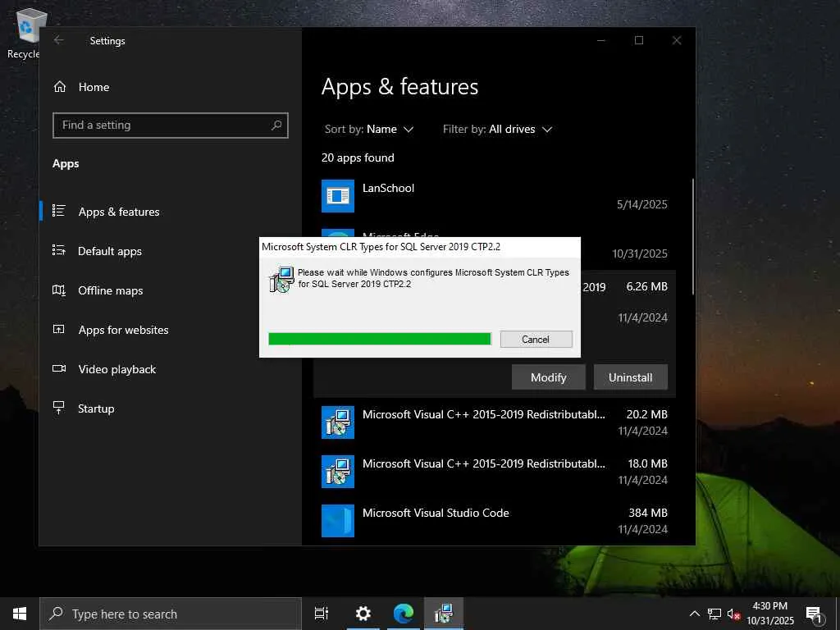Screen dimensions: 840x630
Task: Click the Apps & features sidebar icon
Action: 59,211
